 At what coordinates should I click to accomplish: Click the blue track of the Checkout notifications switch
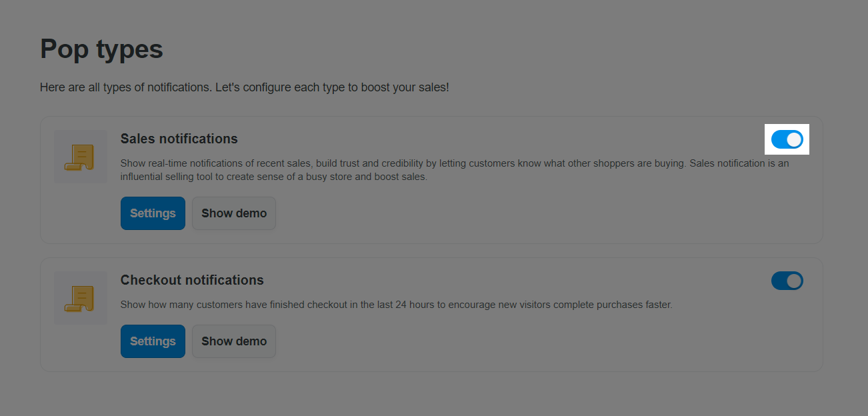[779, 281]
